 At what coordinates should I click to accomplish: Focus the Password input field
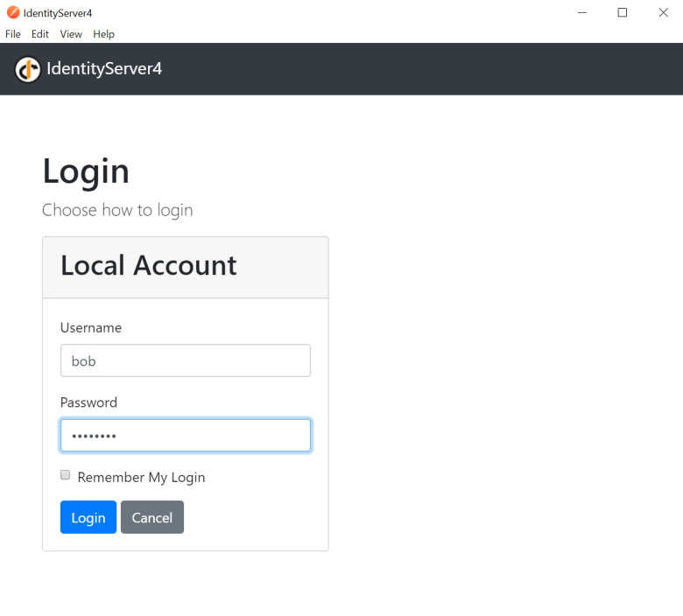(x=186, y=436)
